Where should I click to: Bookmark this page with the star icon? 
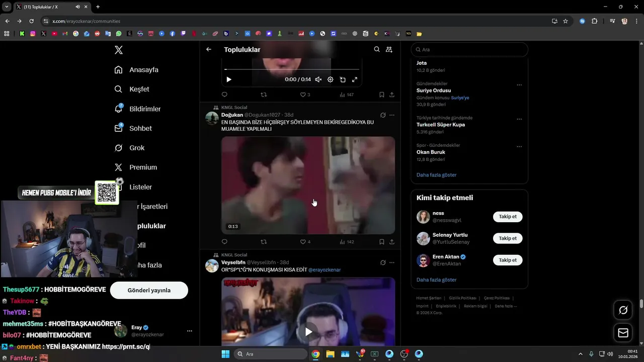pyautogui.click(x=566, y=21)
